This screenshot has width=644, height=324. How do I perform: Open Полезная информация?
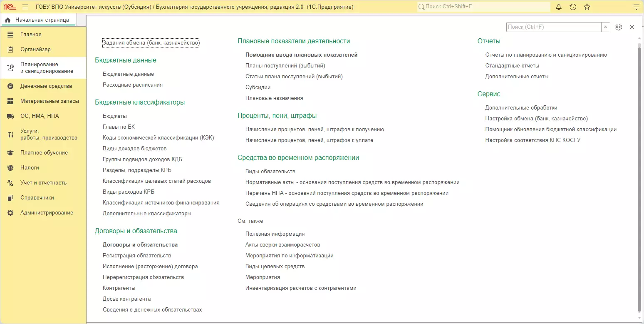(275, 234)
